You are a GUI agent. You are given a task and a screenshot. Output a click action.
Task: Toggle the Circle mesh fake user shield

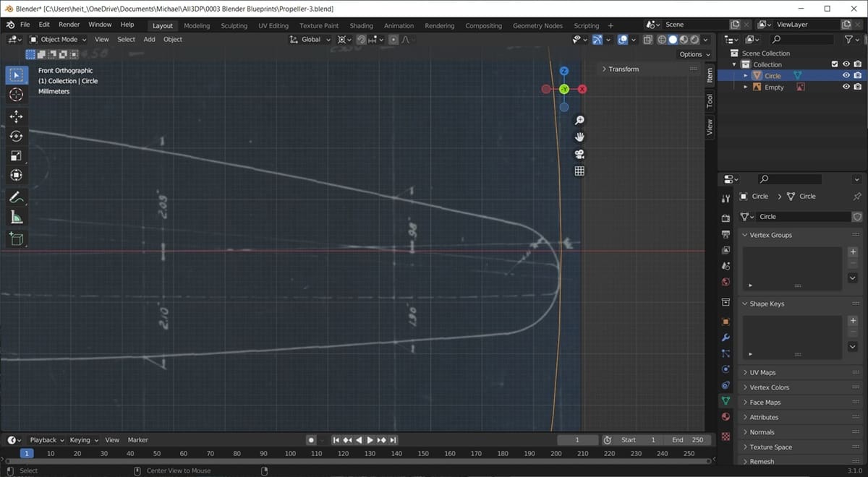857,217
